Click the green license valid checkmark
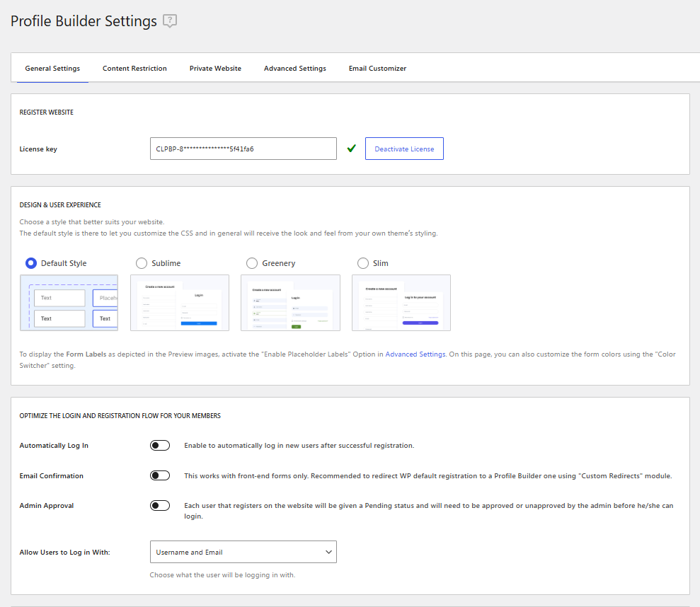 point(351,149)
